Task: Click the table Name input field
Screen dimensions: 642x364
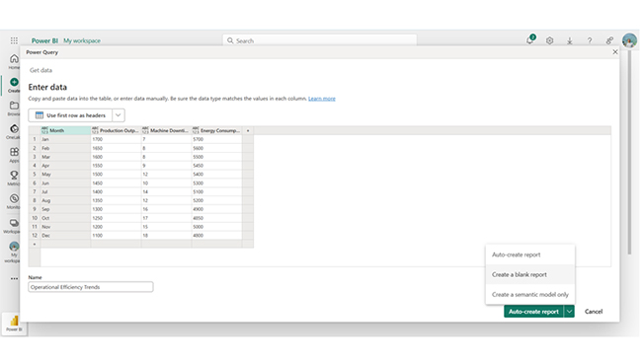Action: pyautogui.click(x=91, y=287)
